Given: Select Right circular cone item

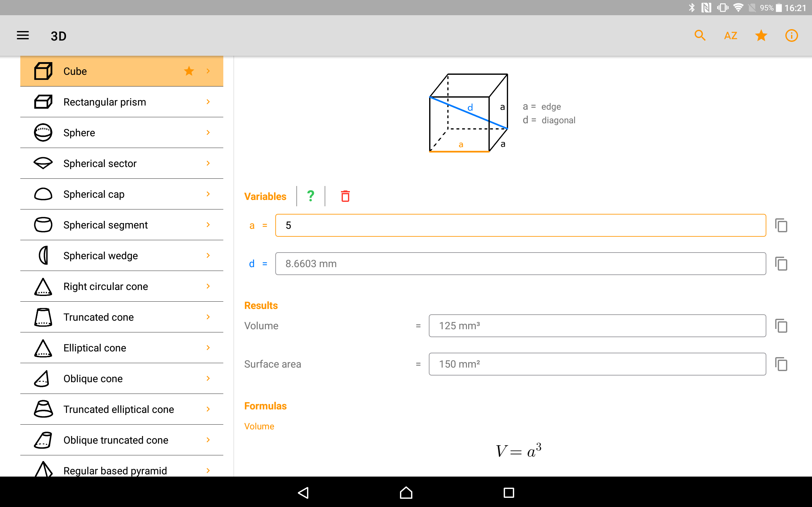Looking at the screenshot, I should tap(105, 286).
